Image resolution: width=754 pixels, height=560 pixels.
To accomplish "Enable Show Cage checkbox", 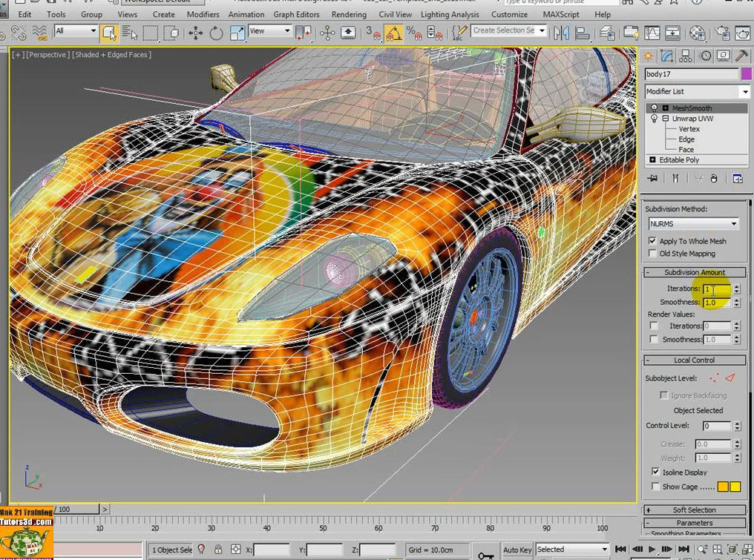I will pyautogui.click(x=655, y=487).
